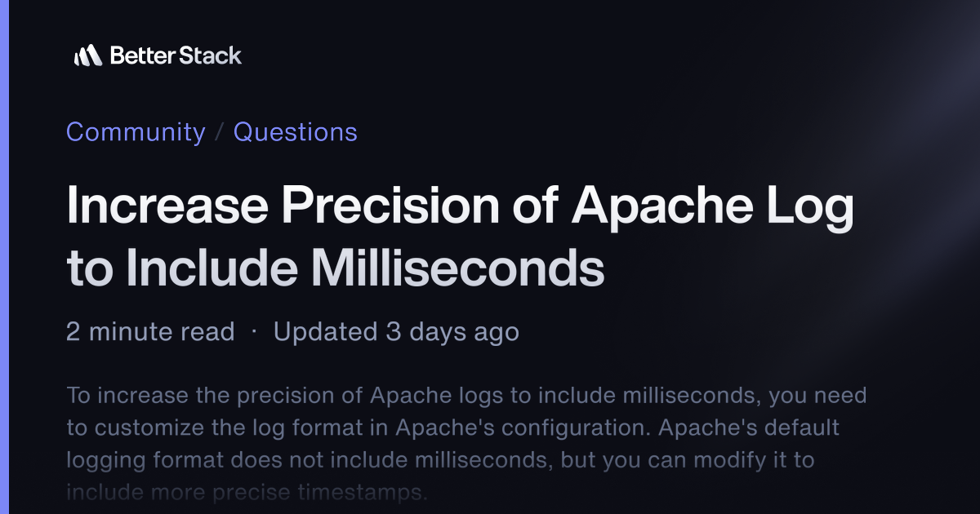The image size is (980, 514).
Task: Click the Better Stack logo icon
Action: tap(87, 55)
